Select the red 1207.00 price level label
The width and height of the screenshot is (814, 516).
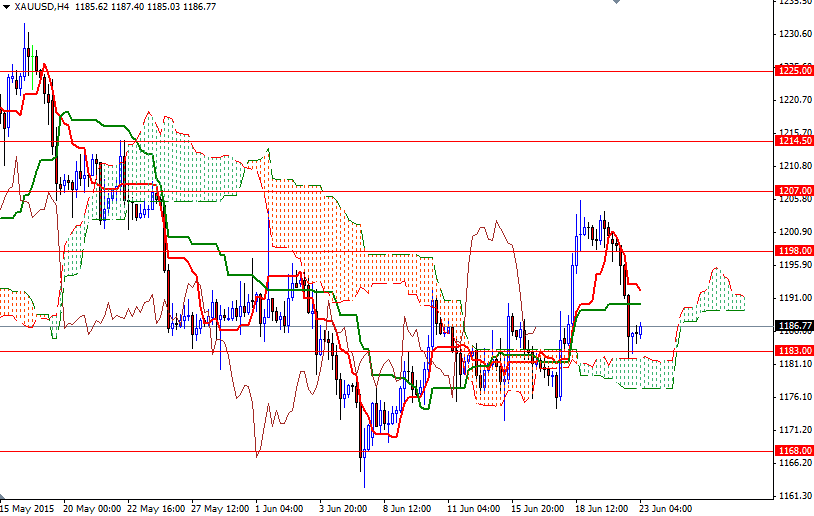[793, 190]
